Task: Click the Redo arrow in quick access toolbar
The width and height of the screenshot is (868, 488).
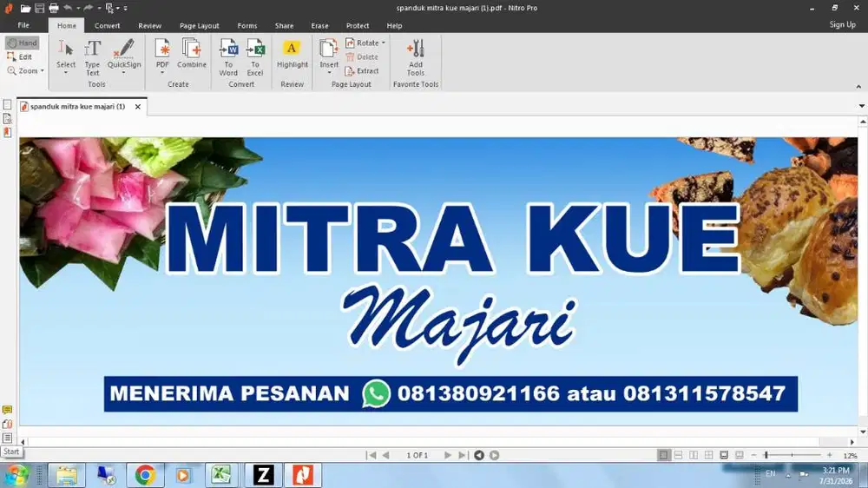Action: point(88,9)
